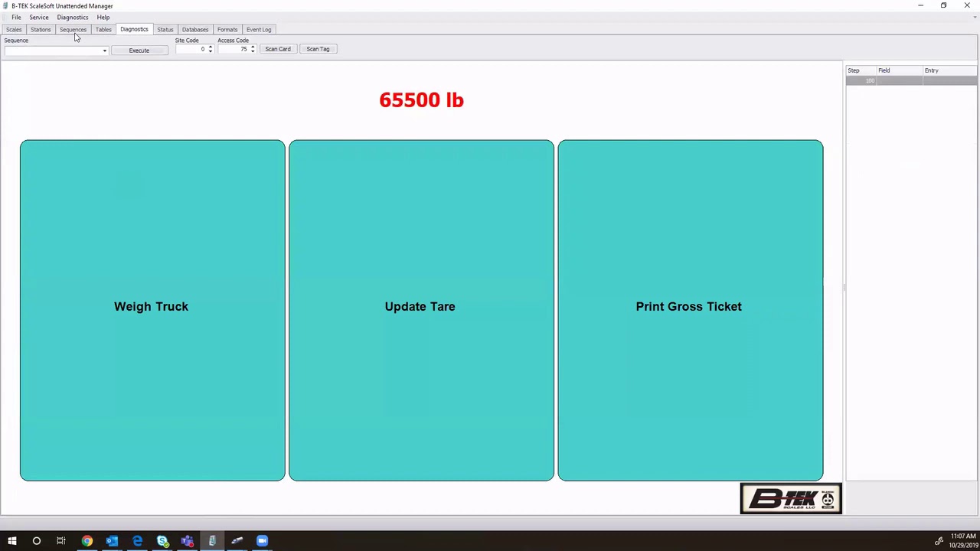Increase the Access Code value
Screen dimensions: 980x551
coord(253,47)
